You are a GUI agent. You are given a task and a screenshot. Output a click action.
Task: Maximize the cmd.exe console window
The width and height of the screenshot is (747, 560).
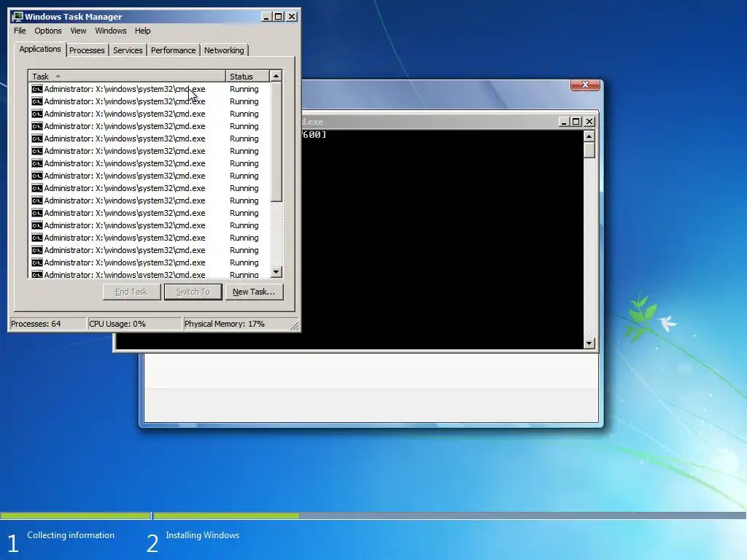point(576,122)
